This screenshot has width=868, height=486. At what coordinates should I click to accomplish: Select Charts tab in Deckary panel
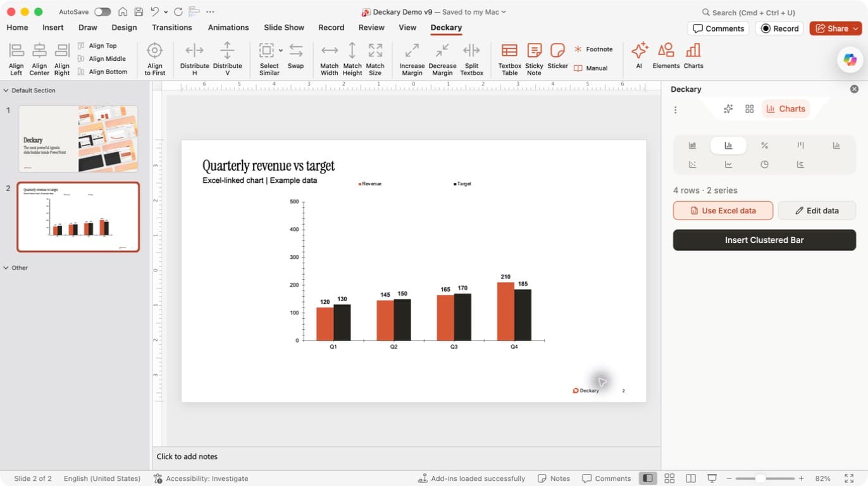[785, 109]
